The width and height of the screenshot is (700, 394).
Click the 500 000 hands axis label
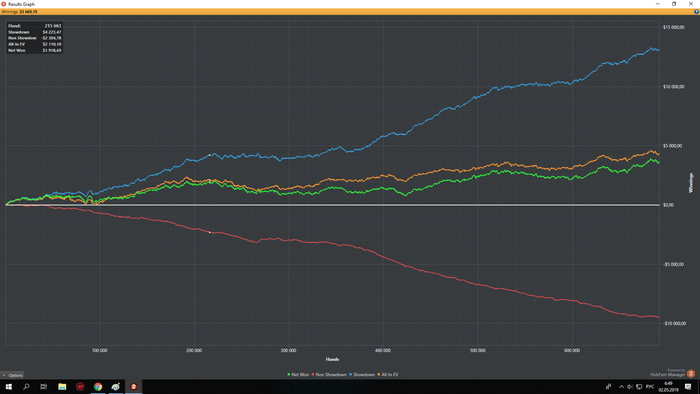click(477, 351)
